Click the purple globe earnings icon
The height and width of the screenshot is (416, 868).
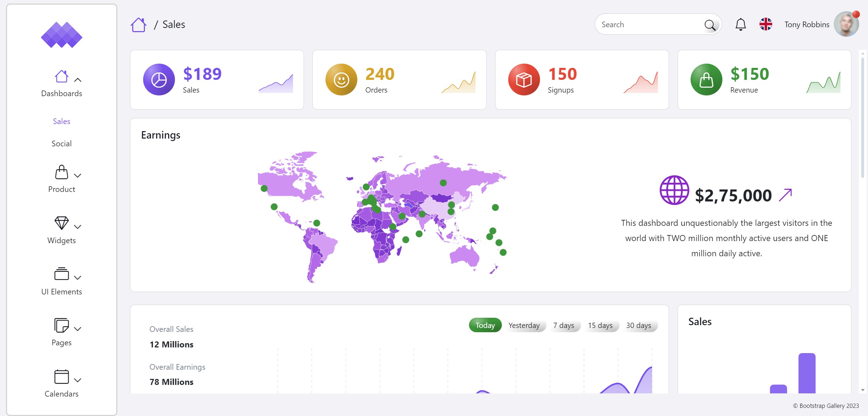tap(674, 190)
